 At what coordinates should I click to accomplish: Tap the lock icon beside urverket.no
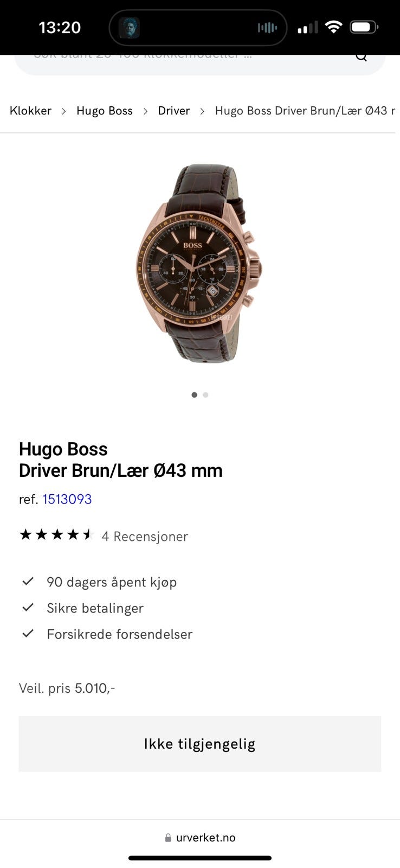[x=168, y=838]
